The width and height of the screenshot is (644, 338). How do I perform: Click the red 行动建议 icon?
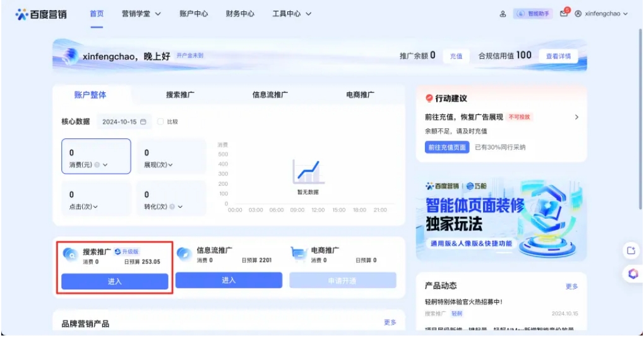tap(429, 99)
